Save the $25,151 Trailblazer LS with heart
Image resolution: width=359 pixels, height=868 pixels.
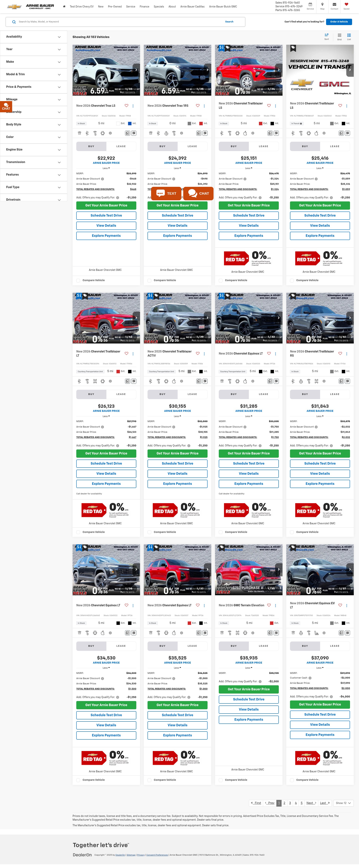click(269, 105)
